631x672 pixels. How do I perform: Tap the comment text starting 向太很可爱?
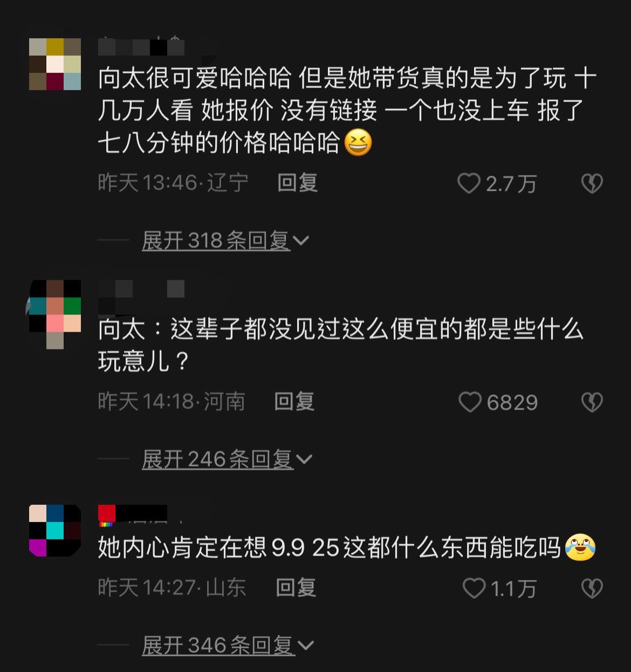tap(347, 111)
